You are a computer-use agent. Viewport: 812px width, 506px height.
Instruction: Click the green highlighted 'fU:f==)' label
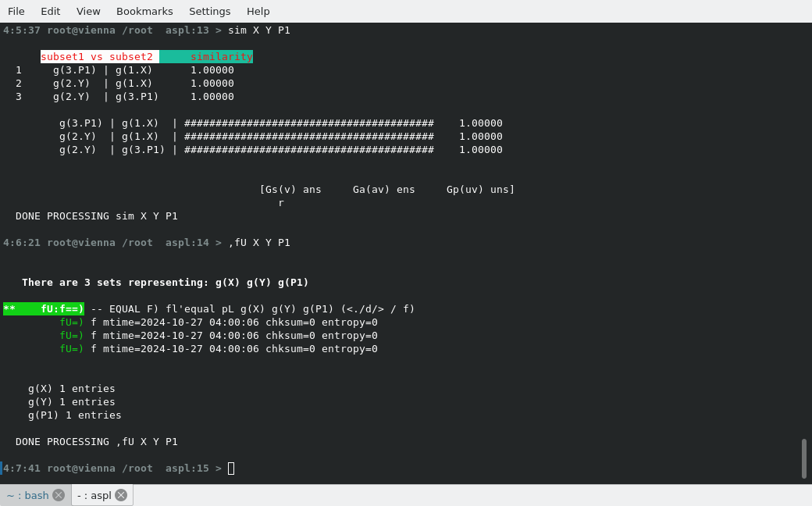point(45,309)
